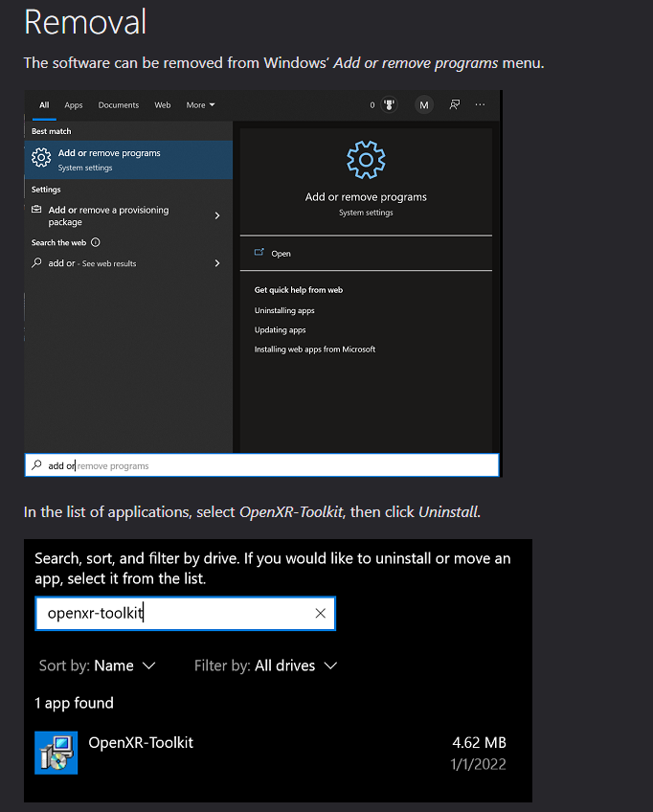Select the All search tab
Image resolution: width=653 pixels, height=812 pixels.
[x=45, y=105]
